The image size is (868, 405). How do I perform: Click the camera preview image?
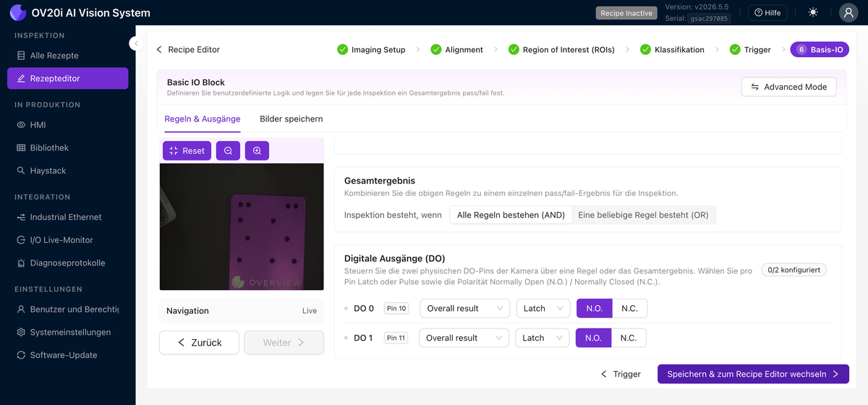coord(242,226)
